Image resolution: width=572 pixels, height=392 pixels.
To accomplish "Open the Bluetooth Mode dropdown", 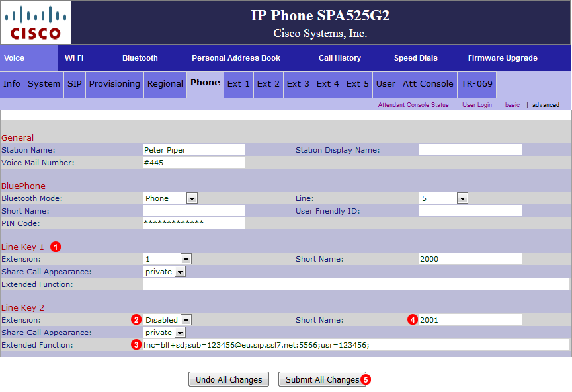I will click(170, 198).
